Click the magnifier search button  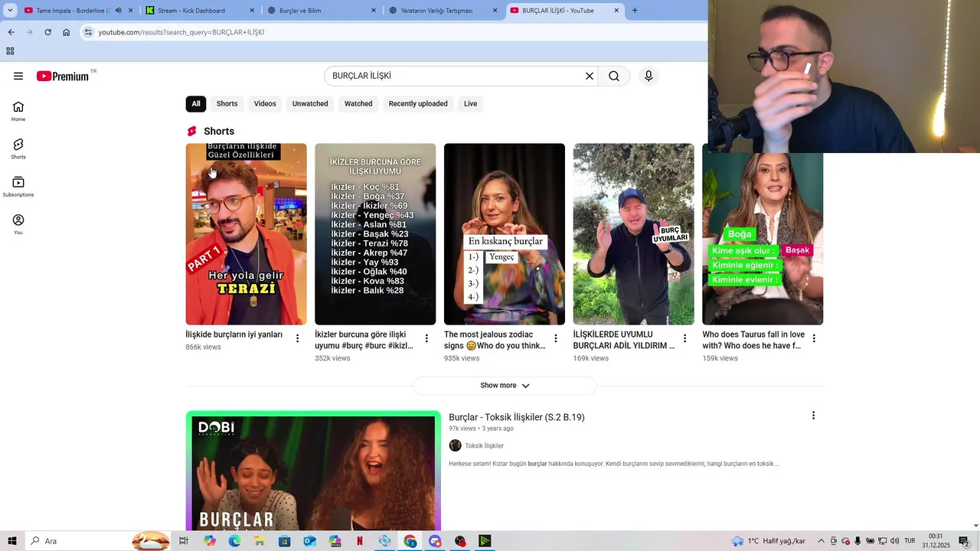coord(614,76)
